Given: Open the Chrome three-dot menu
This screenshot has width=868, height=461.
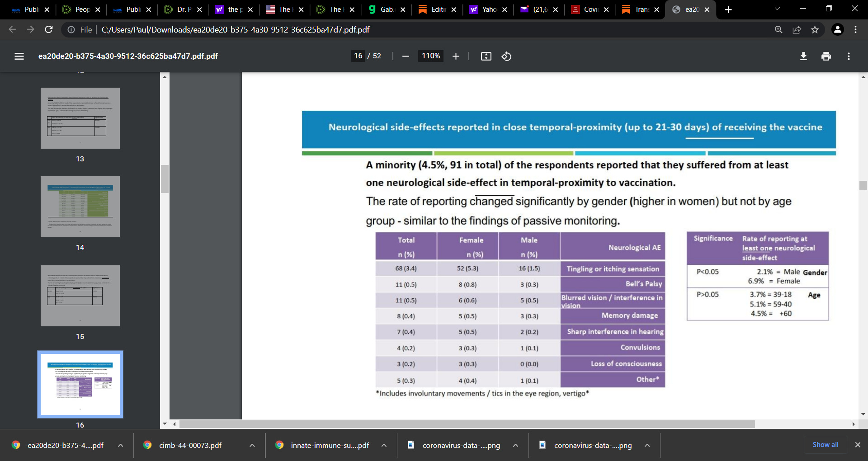Looking at the screenshot, I should 855,29.
